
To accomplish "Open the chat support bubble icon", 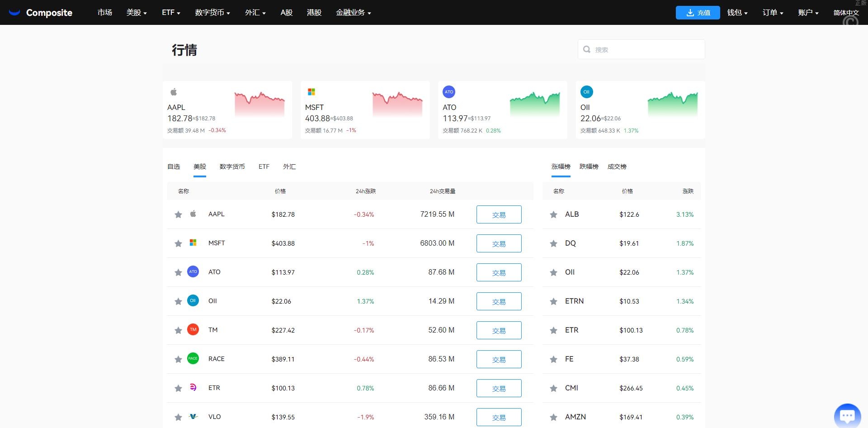I will tap(847, 415).
